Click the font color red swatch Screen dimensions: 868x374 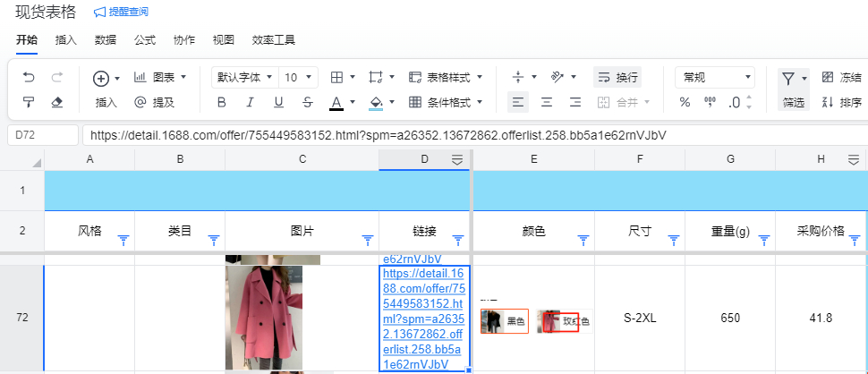[336, 102]
